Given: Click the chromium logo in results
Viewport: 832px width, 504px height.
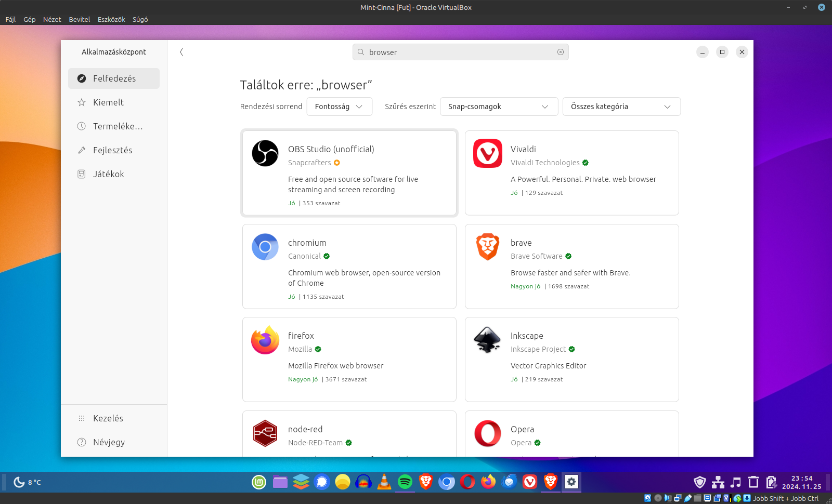Looking at the screenshot, I should point(265,247).
